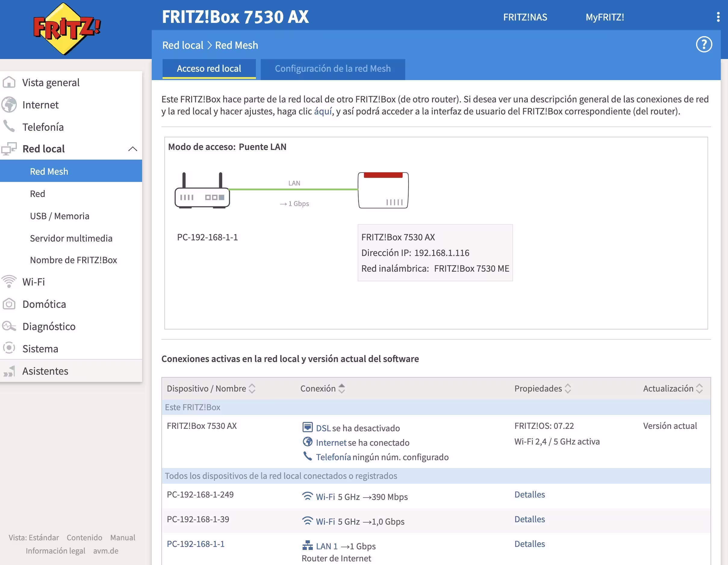
Task: Click Wi-Fi icon for PC-192-168-1-249
Action: [x=307, y=496]
